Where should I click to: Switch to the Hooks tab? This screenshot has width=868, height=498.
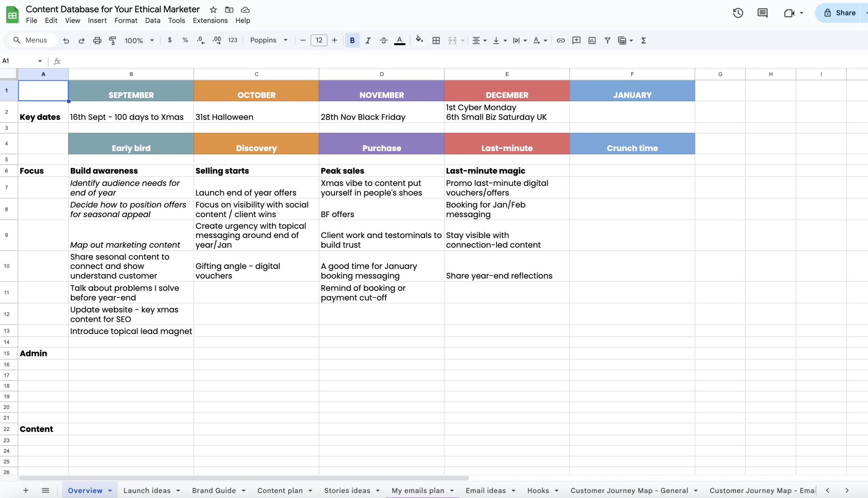coord(538,491)
